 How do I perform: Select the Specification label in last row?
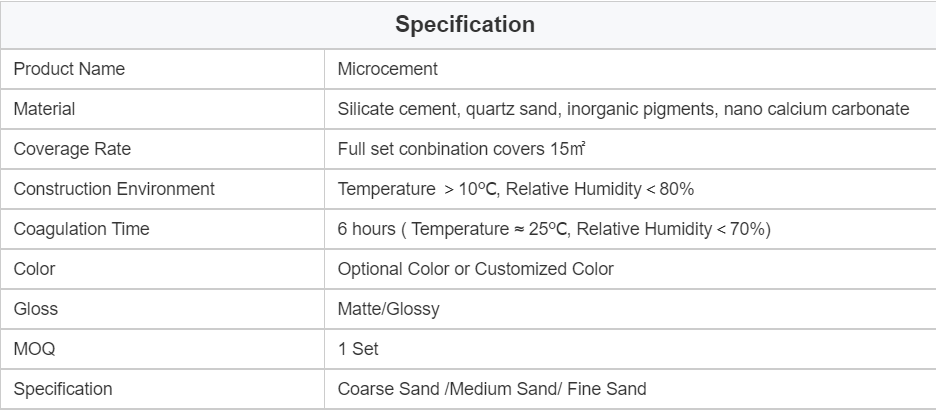[x=63, y=389]
